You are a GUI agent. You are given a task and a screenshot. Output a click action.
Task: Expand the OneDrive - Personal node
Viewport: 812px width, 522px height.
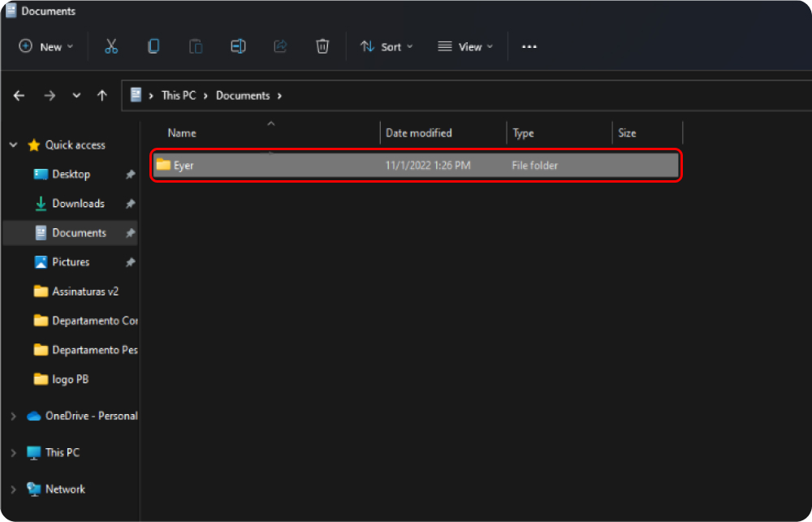14,416
